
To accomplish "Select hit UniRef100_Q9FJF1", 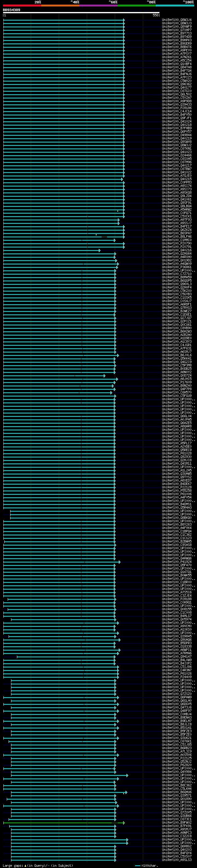I will tap(177, 118).
